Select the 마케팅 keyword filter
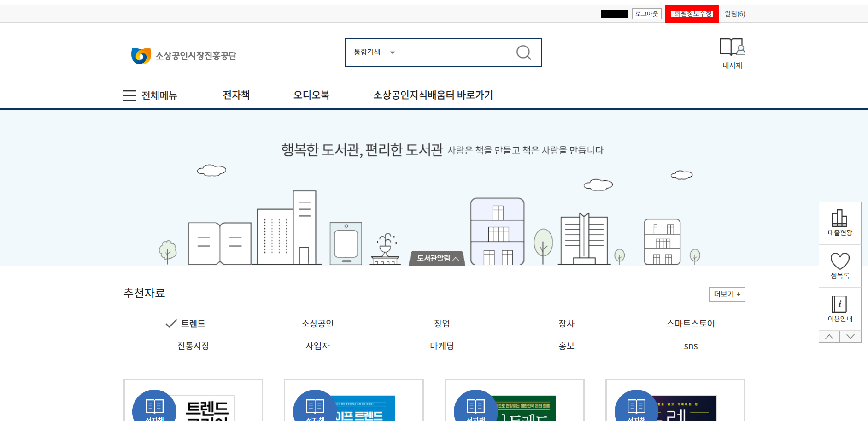This screenshot has height=421, width=868. 441,345
